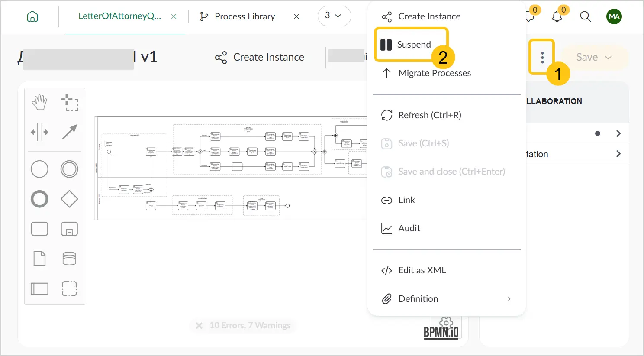
Task: Pick the data object page shape
Action: click(x=39, y=259)
